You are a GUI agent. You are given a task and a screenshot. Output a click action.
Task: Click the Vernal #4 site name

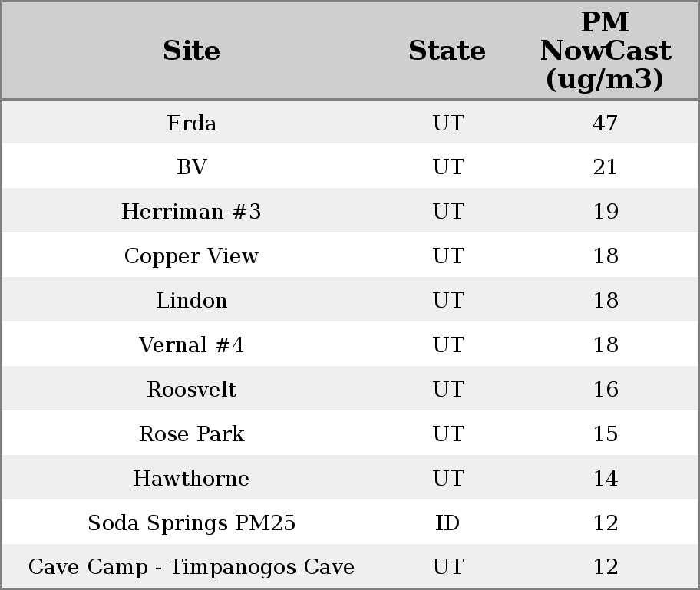click(x=191, y=345)
